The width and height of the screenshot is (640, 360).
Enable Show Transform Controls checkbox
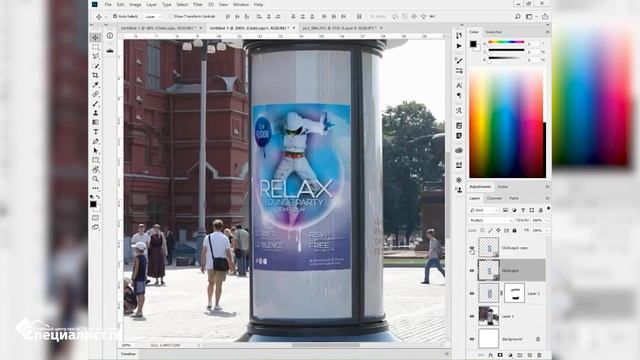tap(171, 16)
